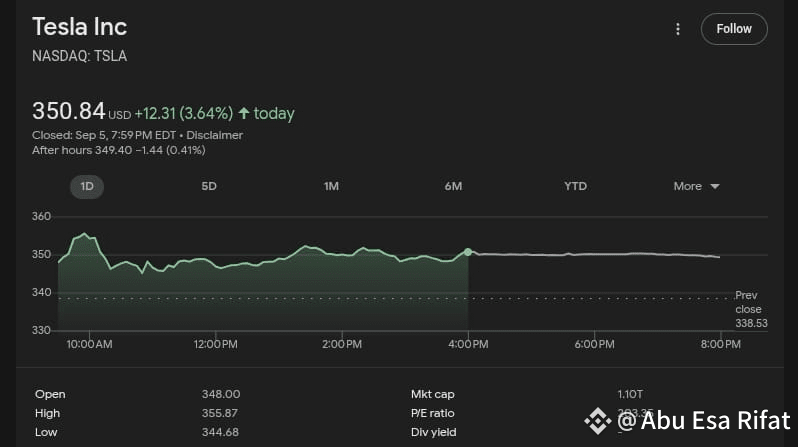Click the 2:00 PM axis label
798x447 pixels.
(342, 344)
